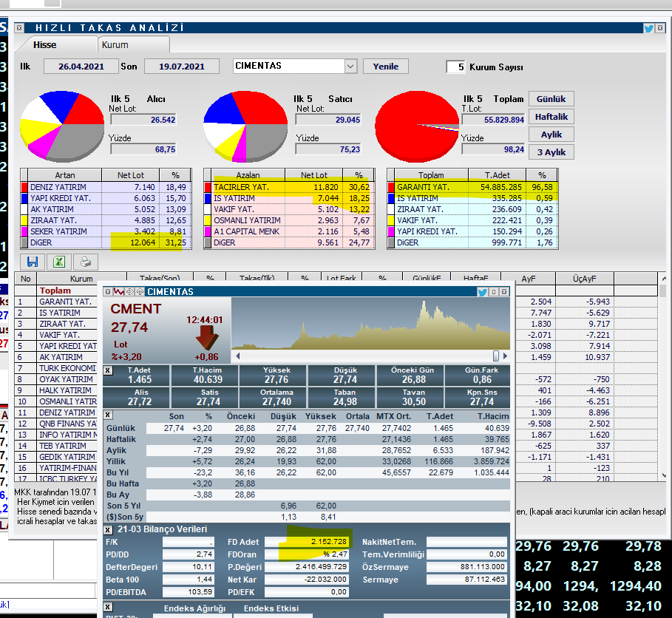Click the up-arrow icon in CIMENTAS title bar
Viewport: 672px width, 618px height.
click(140, 292)
